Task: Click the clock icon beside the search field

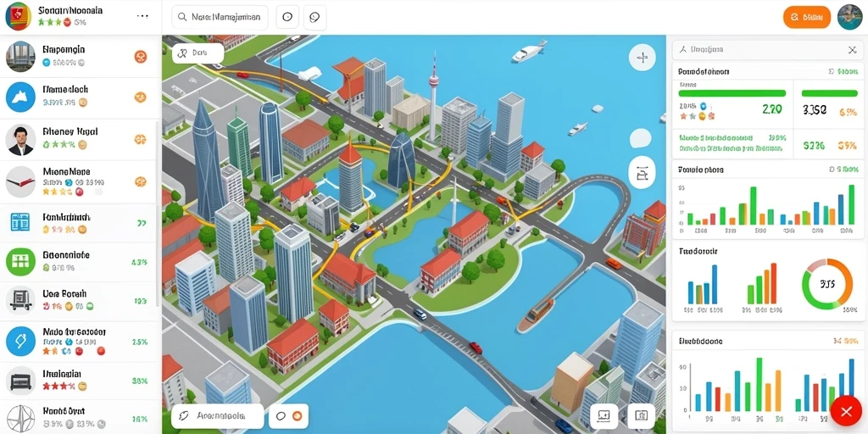Action: pos(287,17)
